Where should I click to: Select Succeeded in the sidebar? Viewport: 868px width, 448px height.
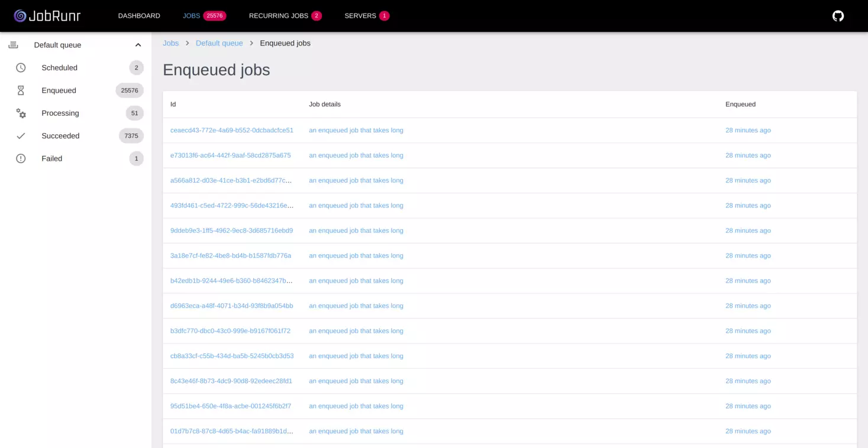click(x=76, y=136)
